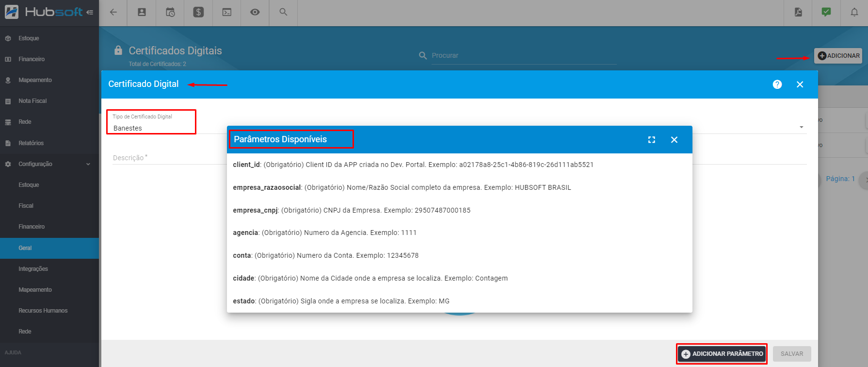Open the dollar financial toolbar icon

tap(198, 12)
